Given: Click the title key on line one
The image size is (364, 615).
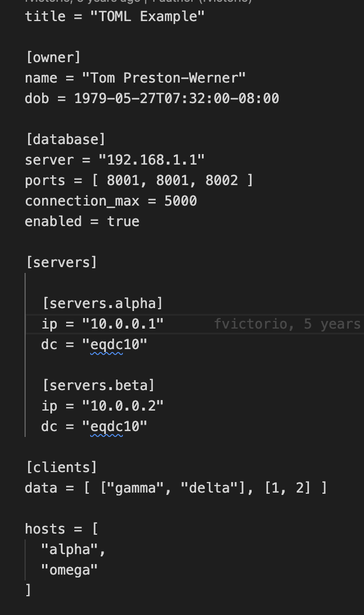Looking at the screenshot, I should [45, 16].
